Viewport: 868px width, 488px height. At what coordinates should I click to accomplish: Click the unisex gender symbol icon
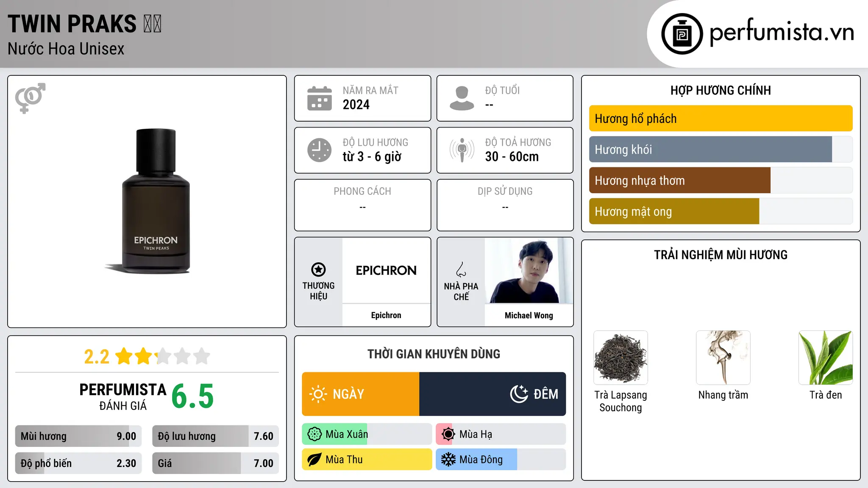pos(30,98)
